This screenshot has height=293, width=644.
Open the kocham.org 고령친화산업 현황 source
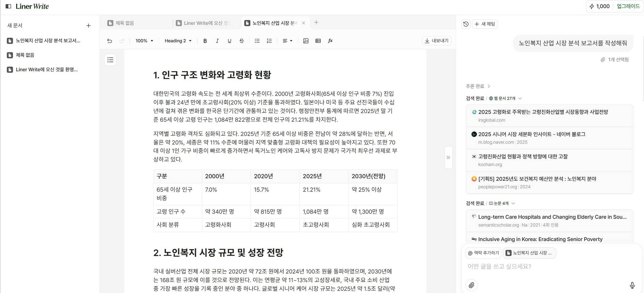pos(549,160)
